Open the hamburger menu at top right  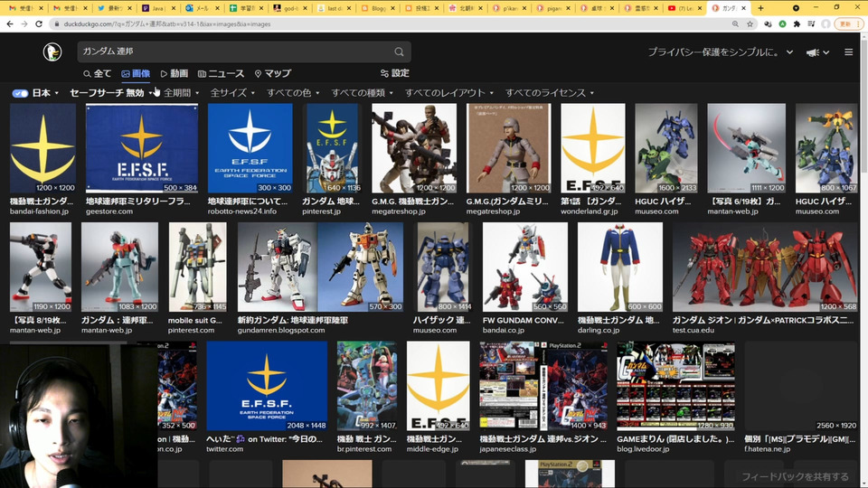pyautogui.click(x=849, y=52)
